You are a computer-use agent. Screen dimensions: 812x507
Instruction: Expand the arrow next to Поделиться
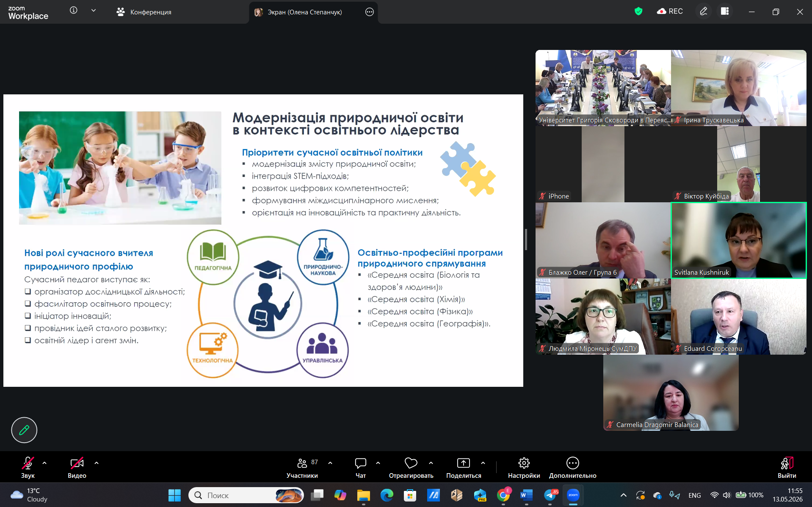[483, 463]
